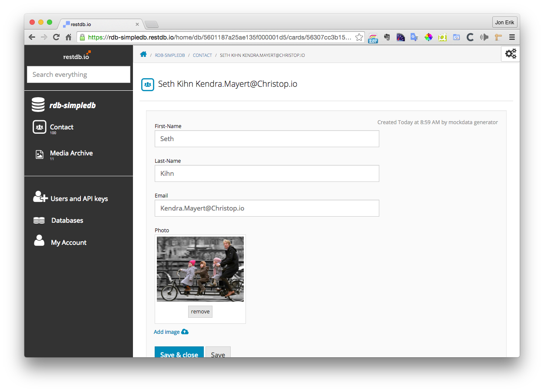Click the Databases stack icon

pos(39,221)
